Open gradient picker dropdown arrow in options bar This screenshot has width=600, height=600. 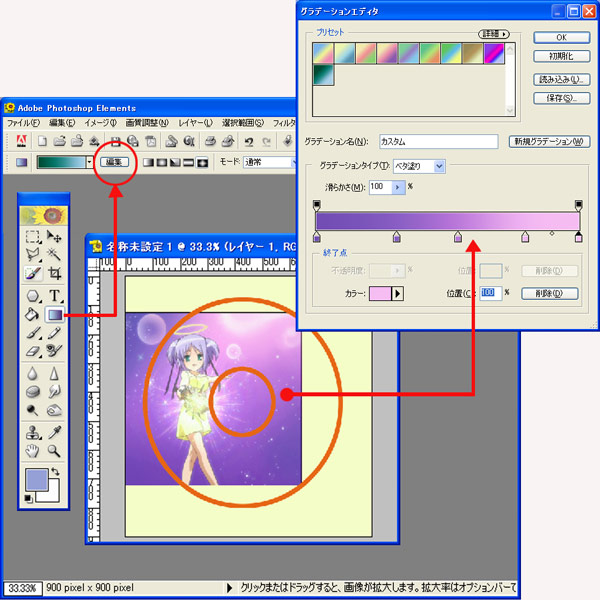90,162
